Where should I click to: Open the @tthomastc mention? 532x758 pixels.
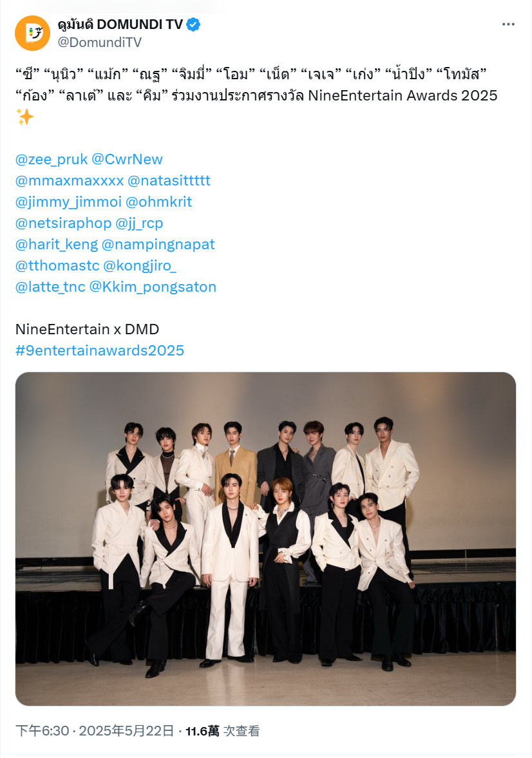57,265
